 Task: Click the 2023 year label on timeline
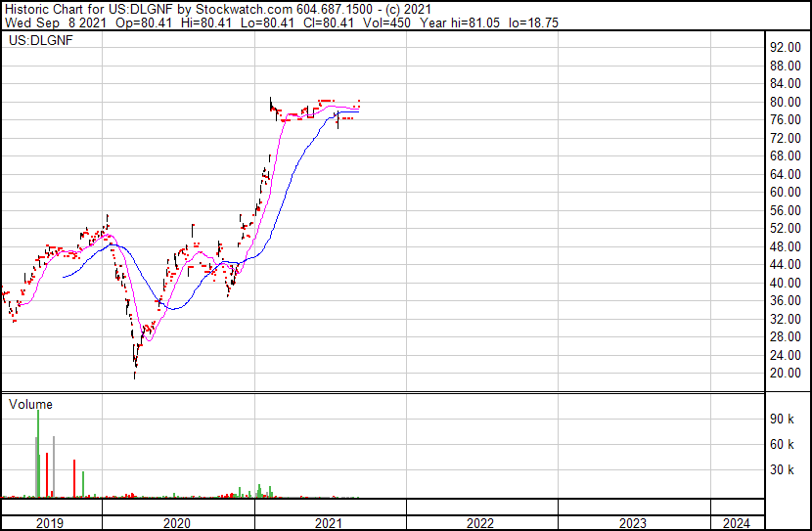633,523
